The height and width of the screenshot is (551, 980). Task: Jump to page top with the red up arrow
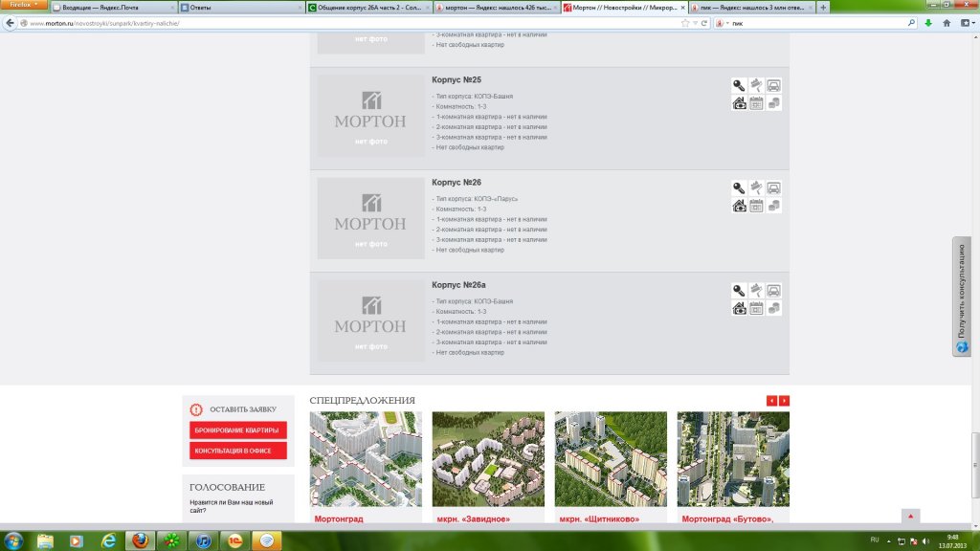click(x=911, y=516)
